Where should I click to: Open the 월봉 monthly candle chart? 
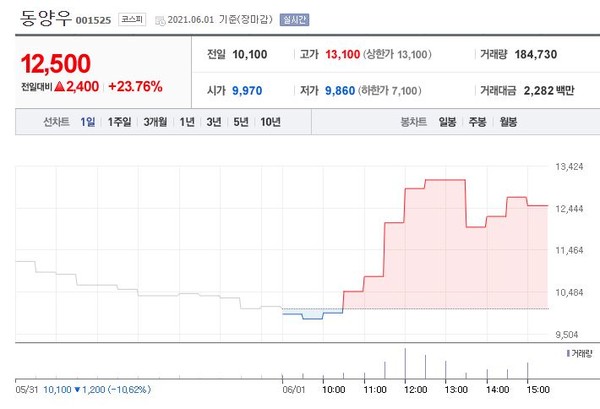tap(507, 122)
